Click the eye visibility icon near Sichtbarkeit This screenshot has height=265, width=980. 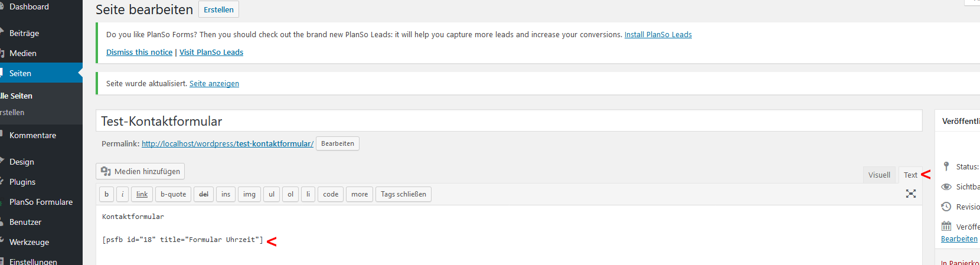click(x=946, y=187)
